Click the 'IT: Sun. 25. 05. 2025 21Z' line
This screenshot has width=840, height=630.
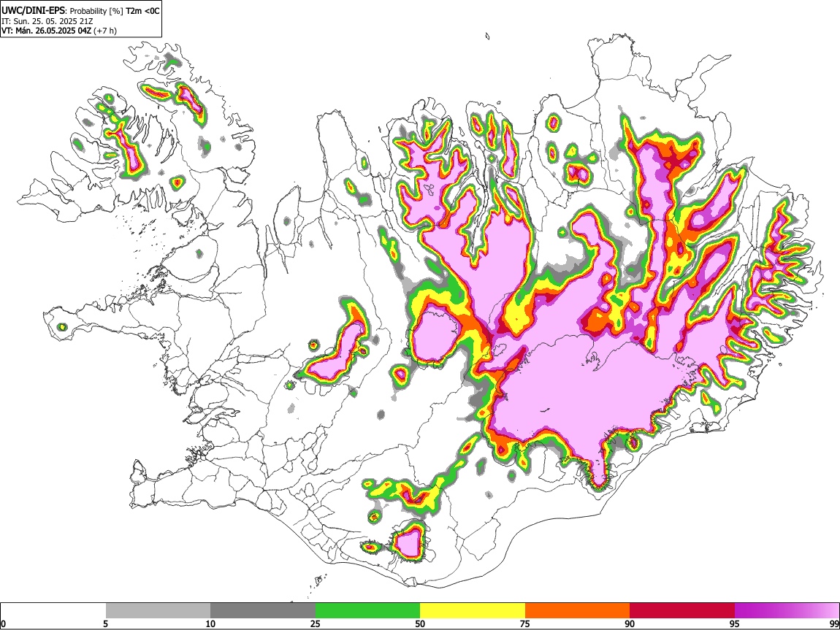pos(47,21)
